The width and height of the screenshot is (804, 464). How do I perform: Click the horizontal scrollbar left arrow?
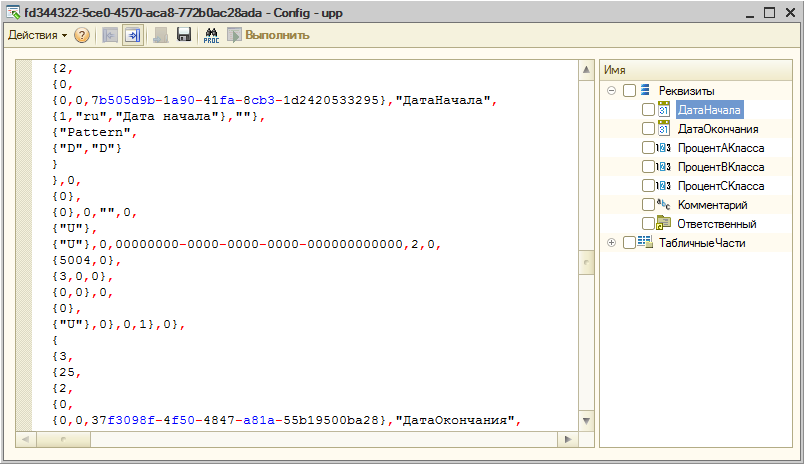click(25, 439)
